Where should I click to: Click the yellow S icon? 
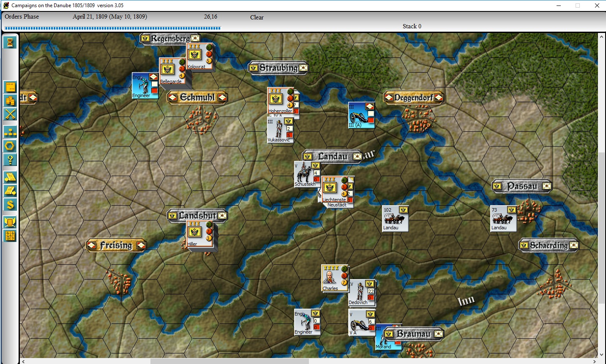click(10, 205)
